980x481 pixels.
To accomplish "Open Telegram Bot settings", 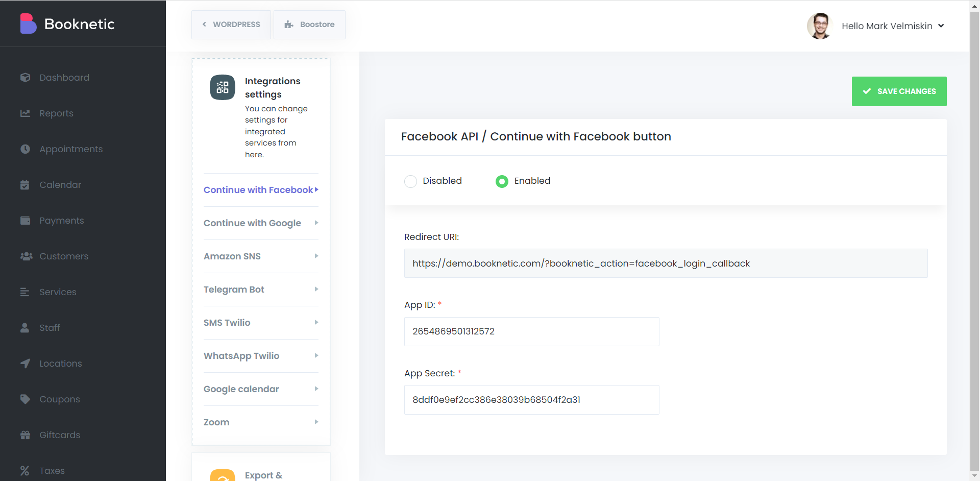I will click(x=261, y=290).
